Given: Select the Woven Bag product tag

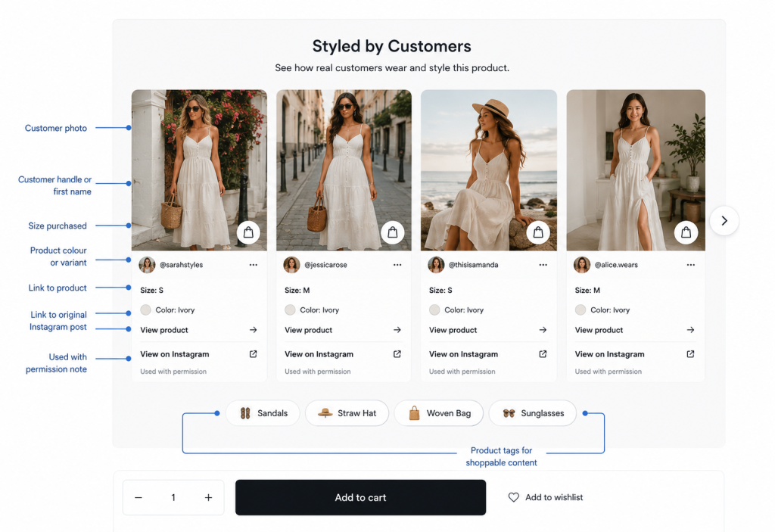Looking at the screenshot, I should tap(439, 413).
